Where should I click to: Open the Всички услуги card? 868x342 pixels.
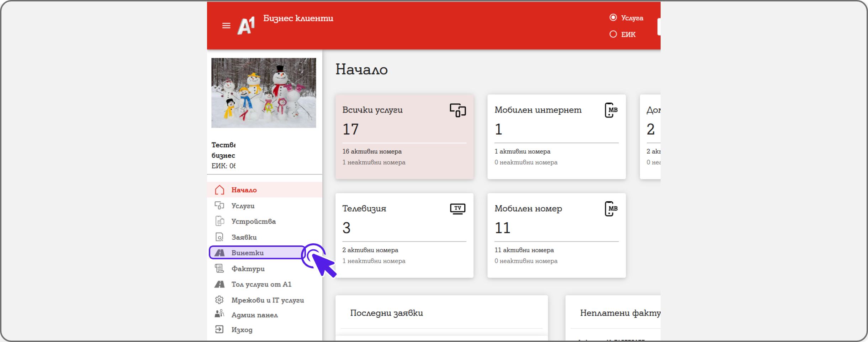pos(404,136)
